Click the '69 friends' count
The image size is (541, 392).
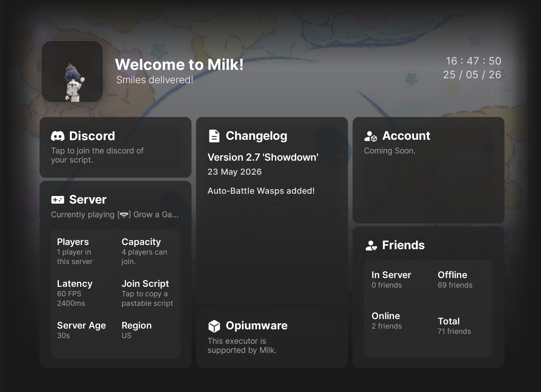tap(455, 285)
